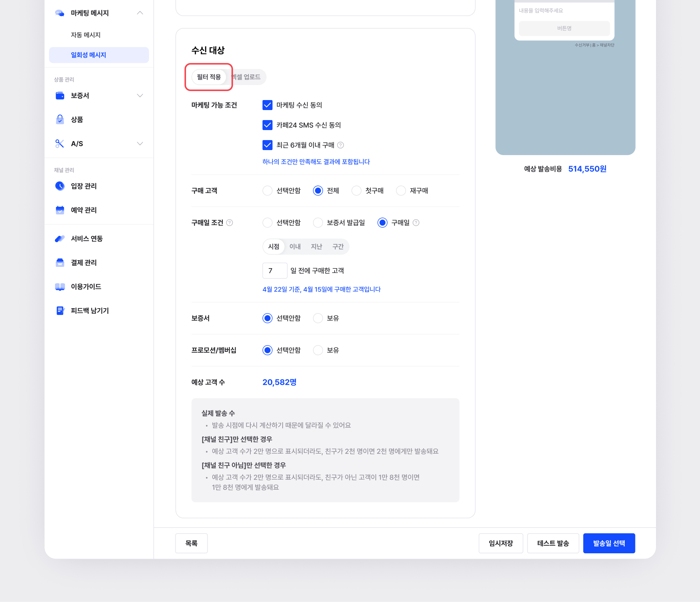Select 첫구매 radio for 구매 고객
This screenshot has width=700, height=602.
(356, 191)
